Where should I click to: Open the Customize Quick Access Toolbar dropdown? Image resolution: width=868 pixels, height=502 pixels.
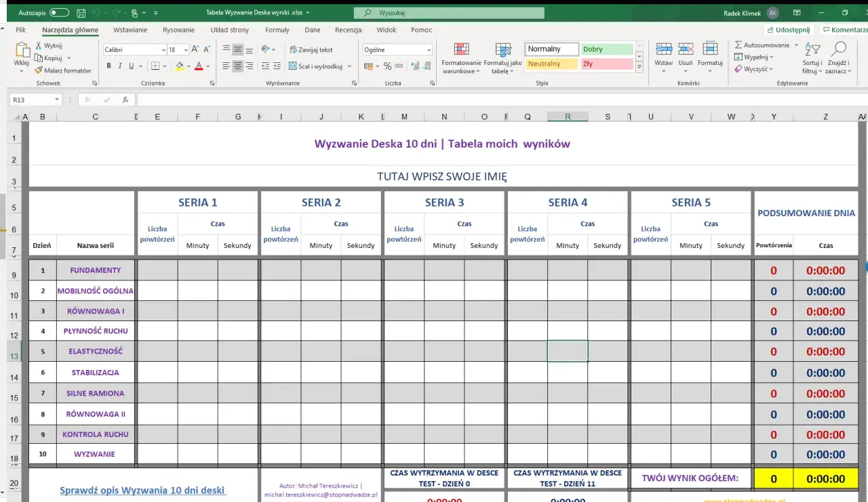pyautogui.click(x=157, y=12)
